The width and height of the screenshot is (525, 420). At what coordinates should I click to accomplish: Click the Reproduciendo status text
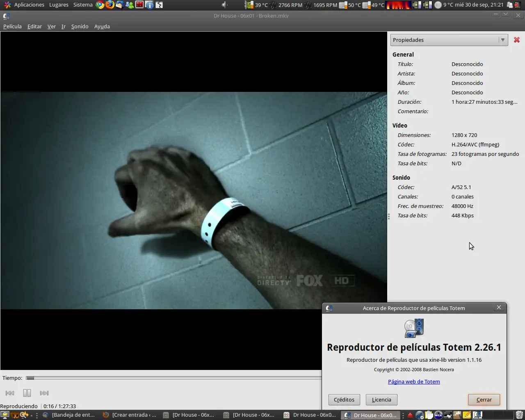tap(19, 406)
